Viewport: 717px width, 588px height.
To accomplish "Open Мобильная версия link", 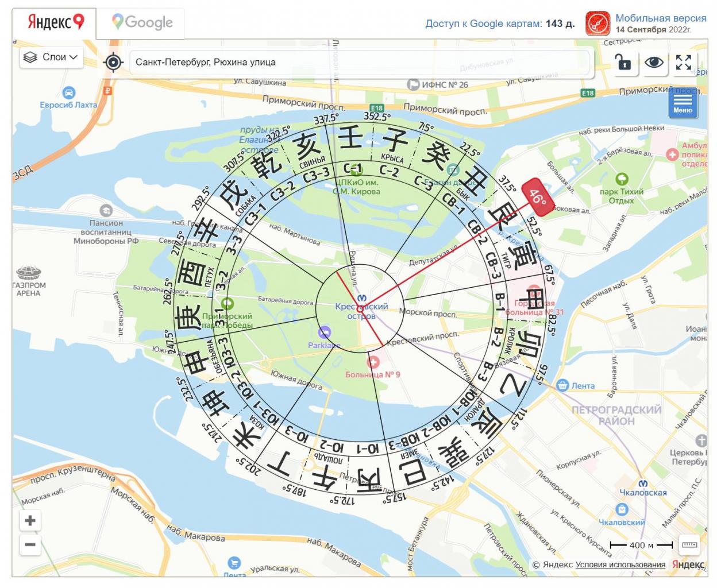I will 661,18.
